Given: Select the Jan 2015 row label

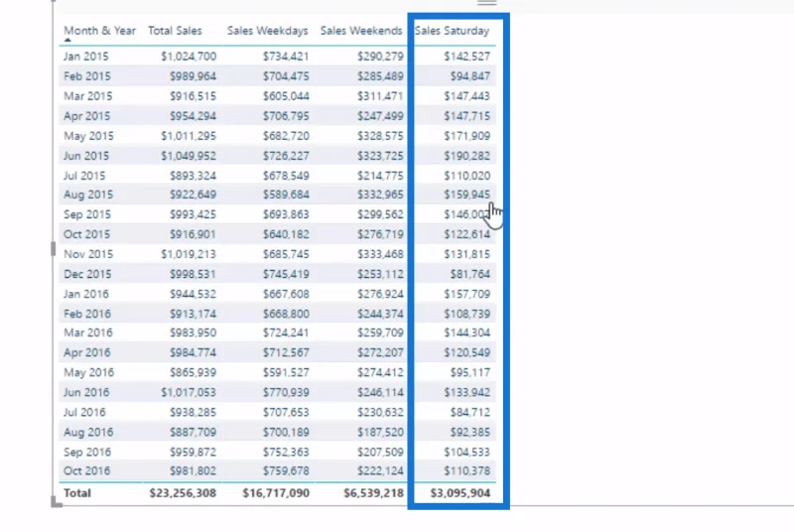Looking at the screenshot, I should pos(86,57).
